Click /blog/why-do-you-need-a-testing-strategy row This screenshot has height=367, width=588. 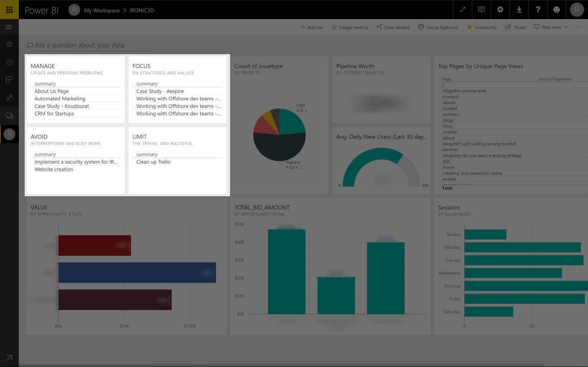point(482,155)
